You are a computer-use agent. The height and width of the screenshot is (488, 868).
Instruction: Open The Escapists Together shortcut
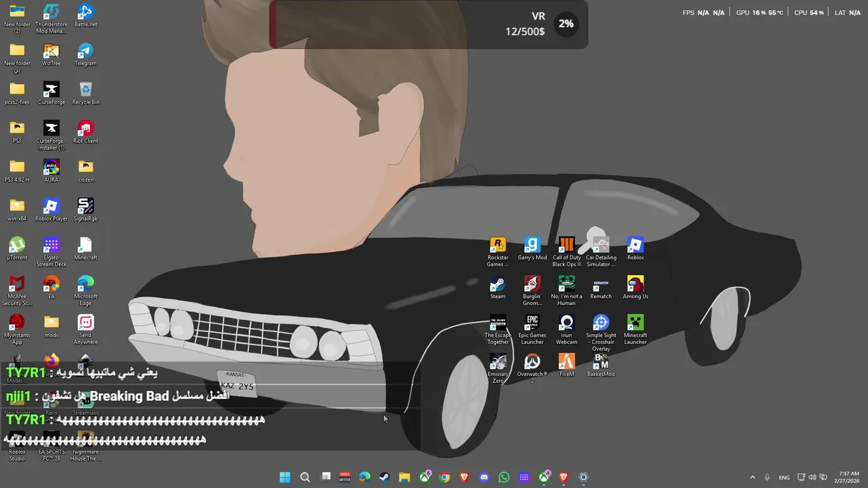pyautogui.click(x=498, y=329)
